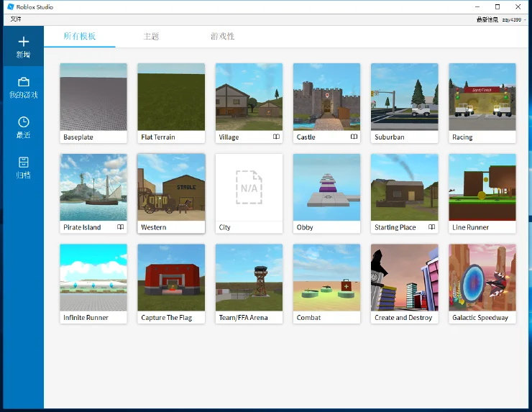Click the Create and Destroy label text
Viewport: 532px width, 412px height.
403,318
